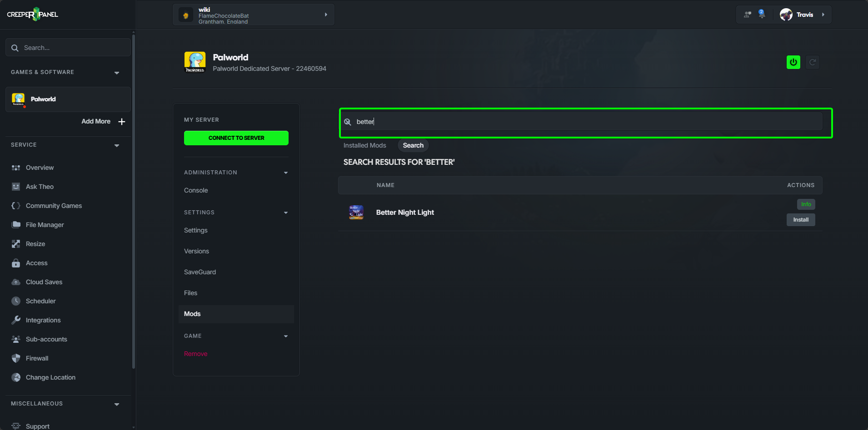This screenshot has height=430, width=868.
Task: Click the 'Better Night Light' mod name
Action: pyautogui.click(x=405, y=213)
